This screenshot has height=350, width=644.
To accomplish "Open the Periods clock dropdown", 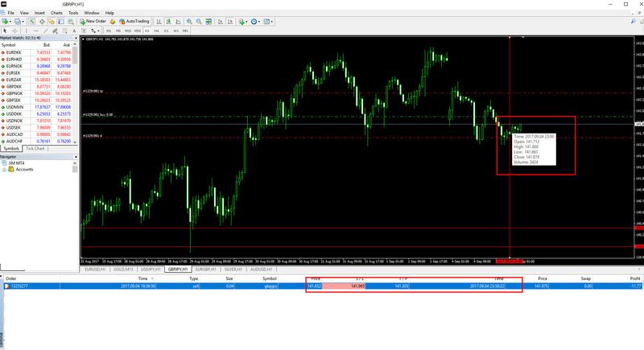I will click(x=255, y=22).
